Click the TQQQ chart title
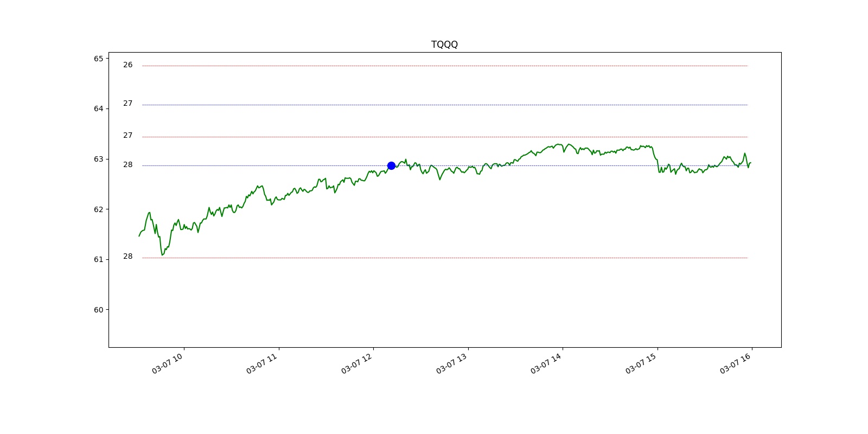The image size is (868, 434). pos(444,44)
